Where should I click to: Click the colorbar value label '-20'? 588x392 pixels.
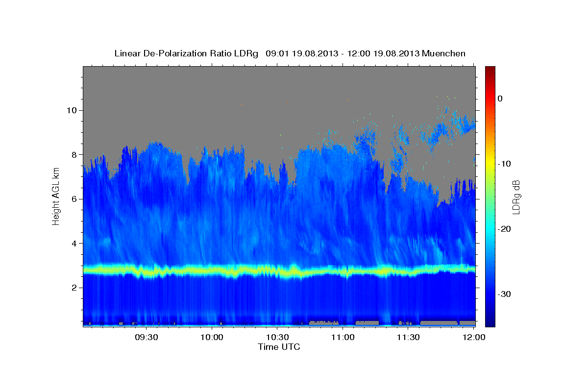(x=504, y=229)
